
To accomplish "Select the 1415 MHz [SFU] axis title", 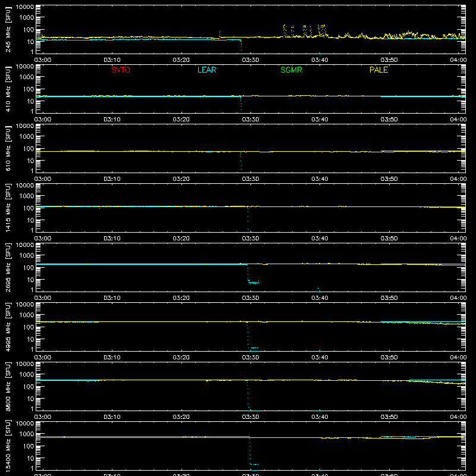I will (8, 208).
